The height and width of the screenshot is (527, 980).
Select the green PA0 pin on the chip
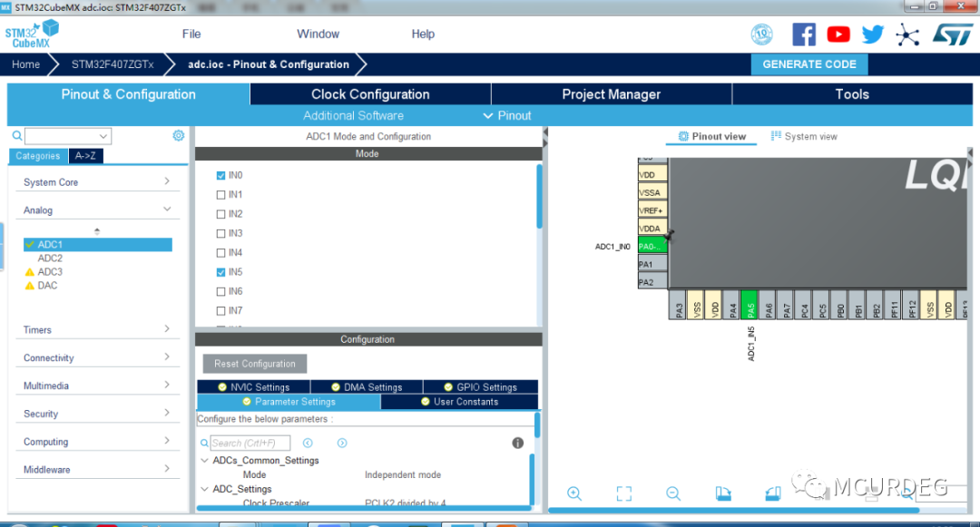pyautogui.click(x=652, y=246)
